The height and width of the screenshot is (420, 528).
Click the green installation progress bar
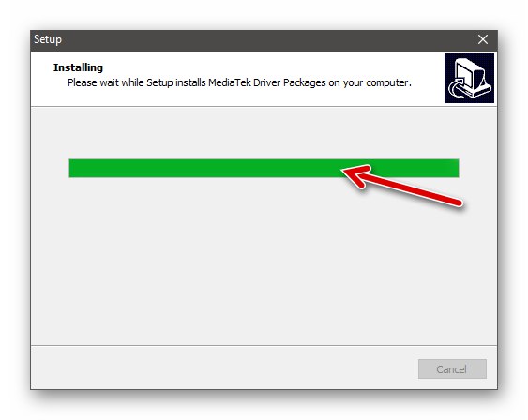[264, 168]
